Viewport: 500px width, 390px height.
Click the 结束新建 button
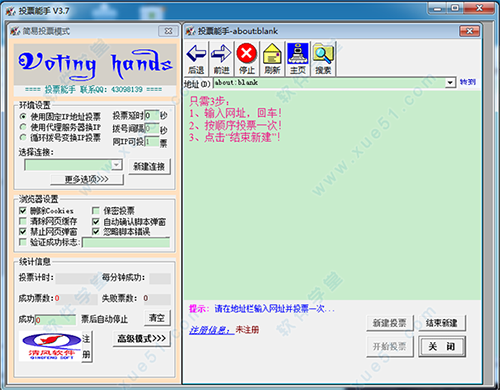pyautogui.click(x=441, y=323)
